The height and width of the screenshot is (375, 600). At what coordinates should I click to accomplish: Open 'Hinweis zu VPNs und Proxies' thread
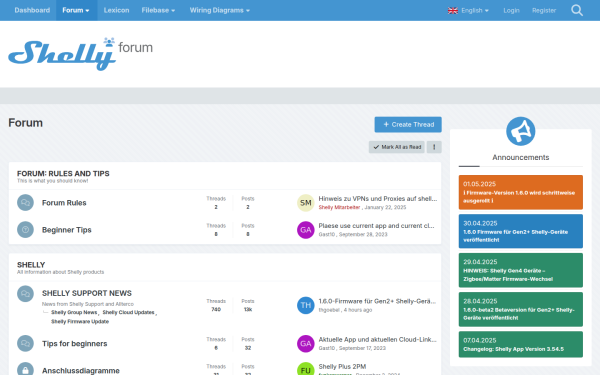click(378, 199)
